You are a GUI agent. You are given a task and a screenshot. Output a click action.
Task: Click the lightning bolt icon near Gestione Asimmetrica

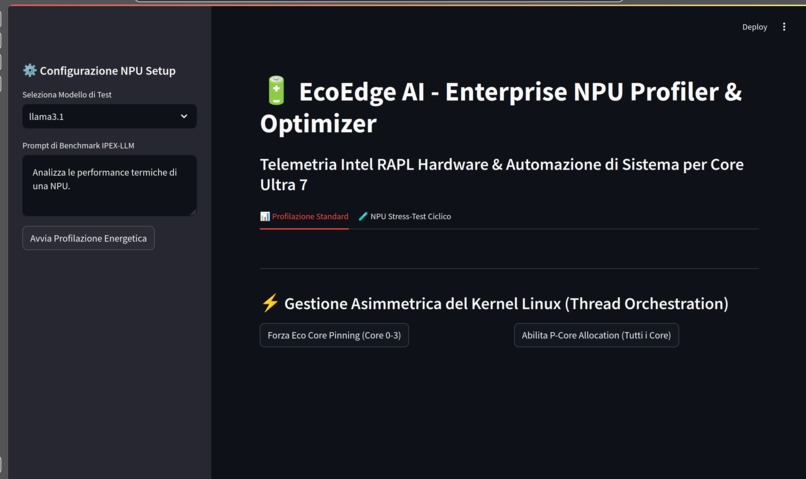[x=270, y=303]
